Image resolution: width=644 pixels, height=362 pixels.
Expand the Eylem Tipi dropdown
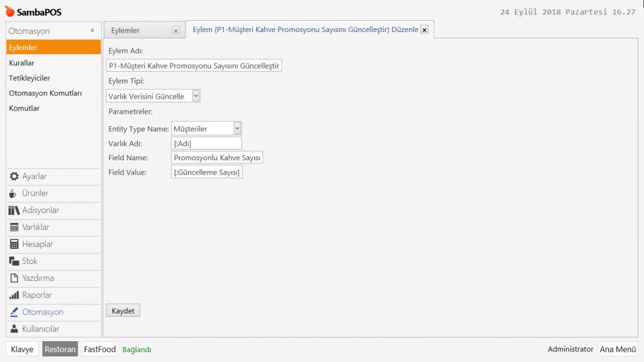[x=196, y=96]
